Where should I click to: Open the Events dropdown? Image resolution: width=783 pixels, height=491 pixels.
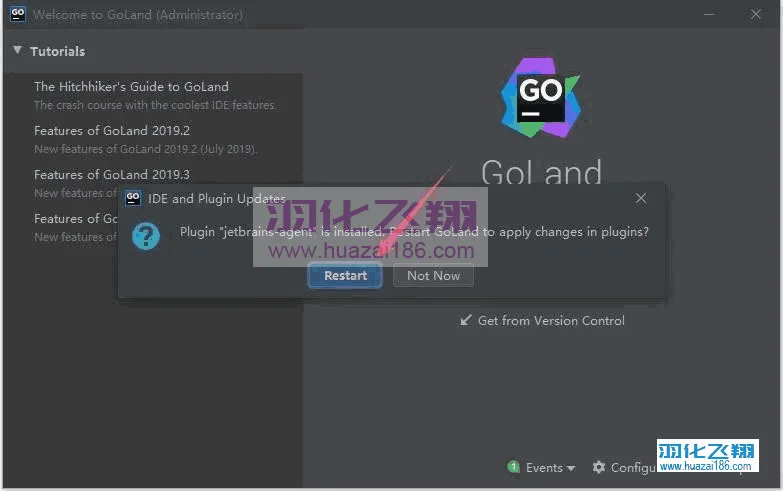pos(550,468)
